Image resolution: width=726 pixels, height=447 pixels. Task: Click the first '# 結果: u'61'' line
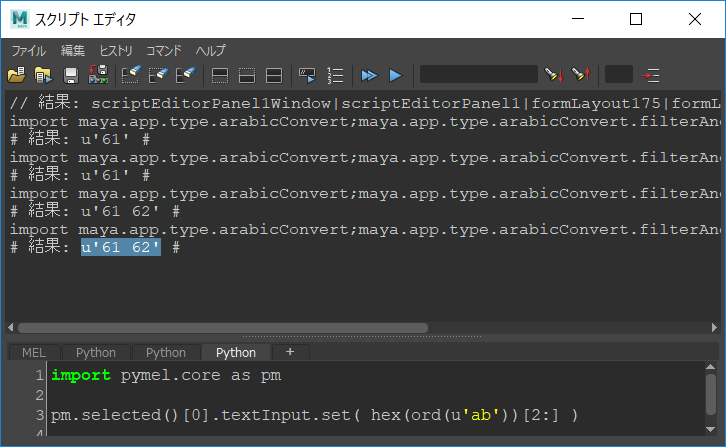tap(80, 139)
